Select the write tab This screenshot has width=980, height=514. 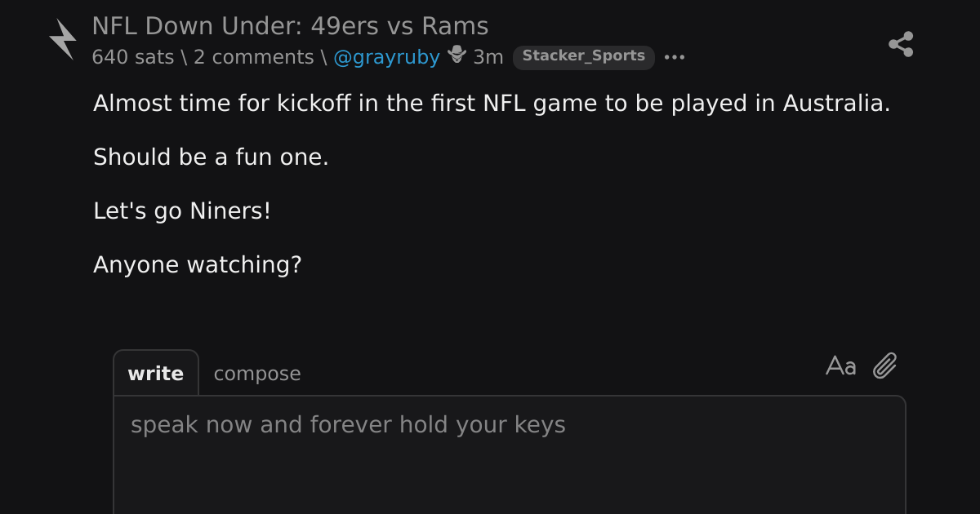155,374
